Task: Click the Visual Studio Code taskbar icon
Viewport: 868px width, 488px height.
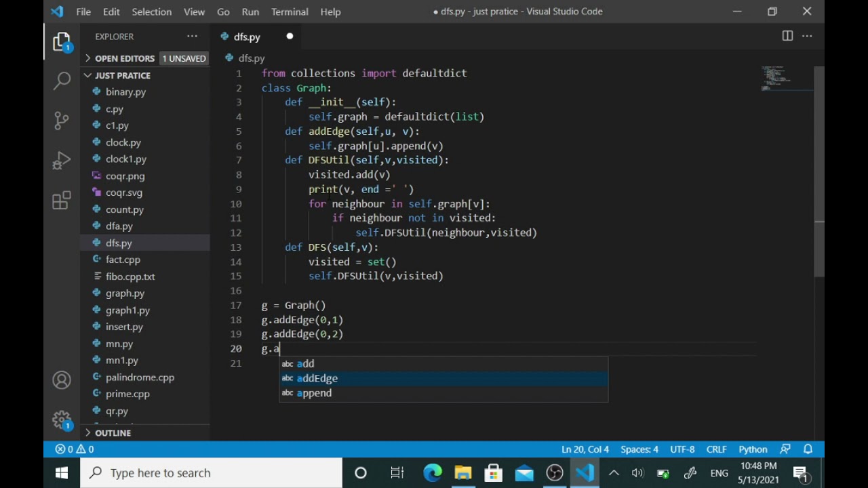Action: [585, 473]
